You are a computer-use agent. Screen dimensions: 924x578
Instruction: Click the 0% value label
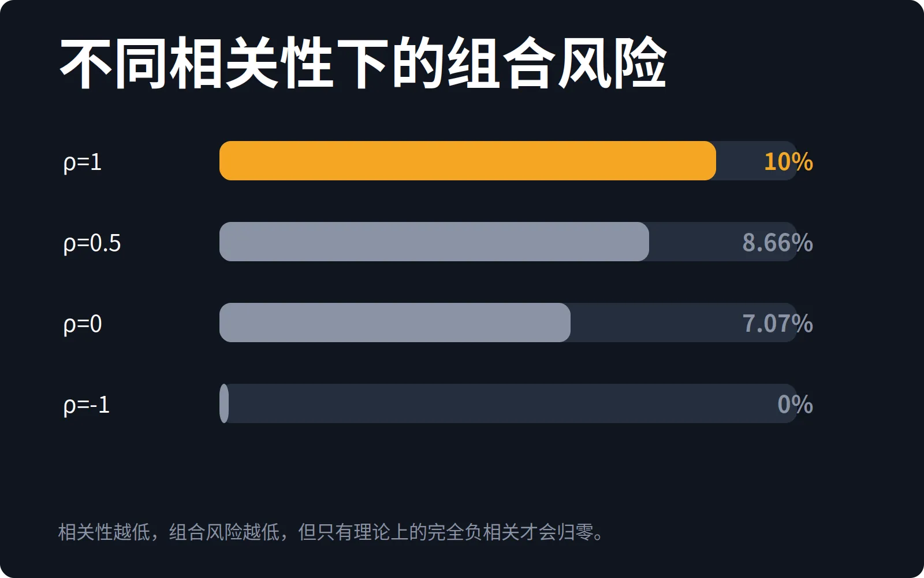click(795, 404)
